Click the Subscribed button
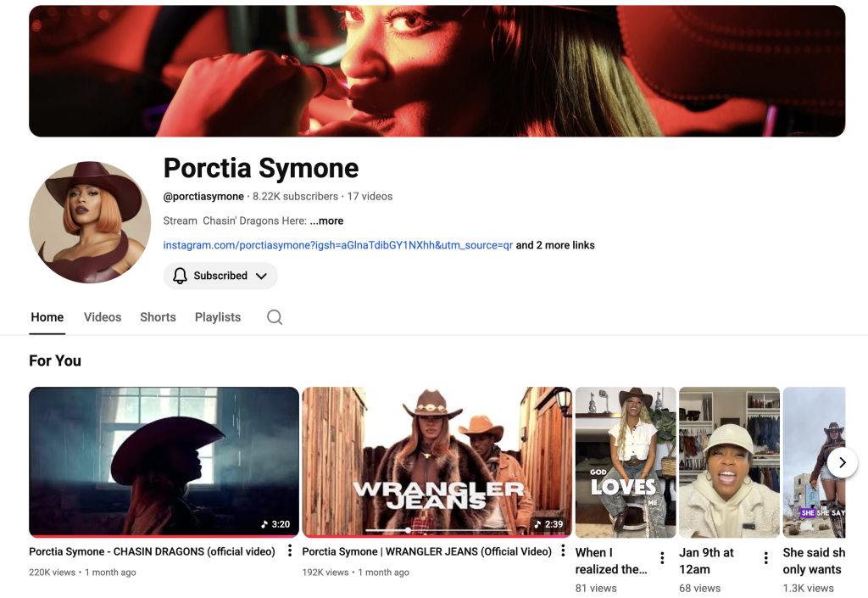Image resolution: width=868 pixels, height=598 pixels. pos(220,276)
